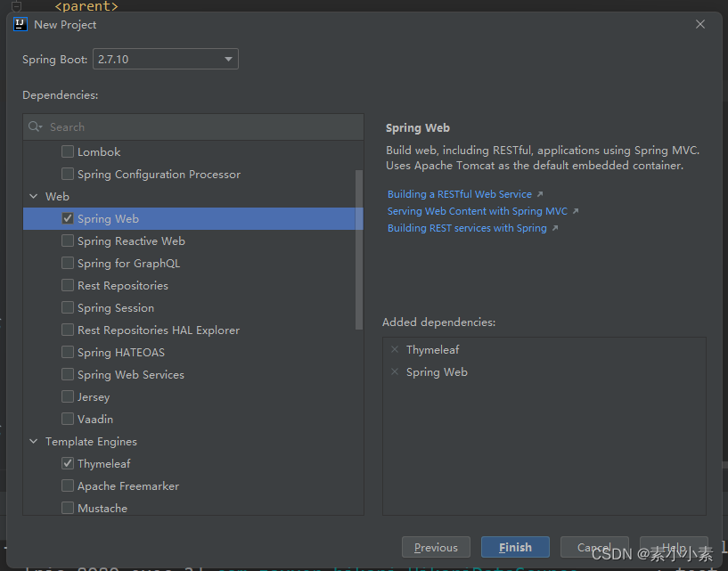Open Building REST services with Spring link

coord(467,228)
